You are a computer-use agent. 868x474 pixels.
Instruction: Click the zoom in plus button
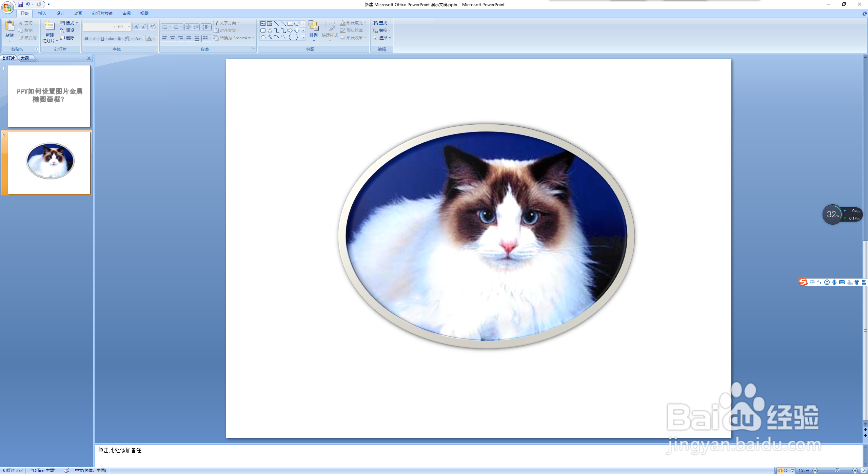[x=855, y=471]
